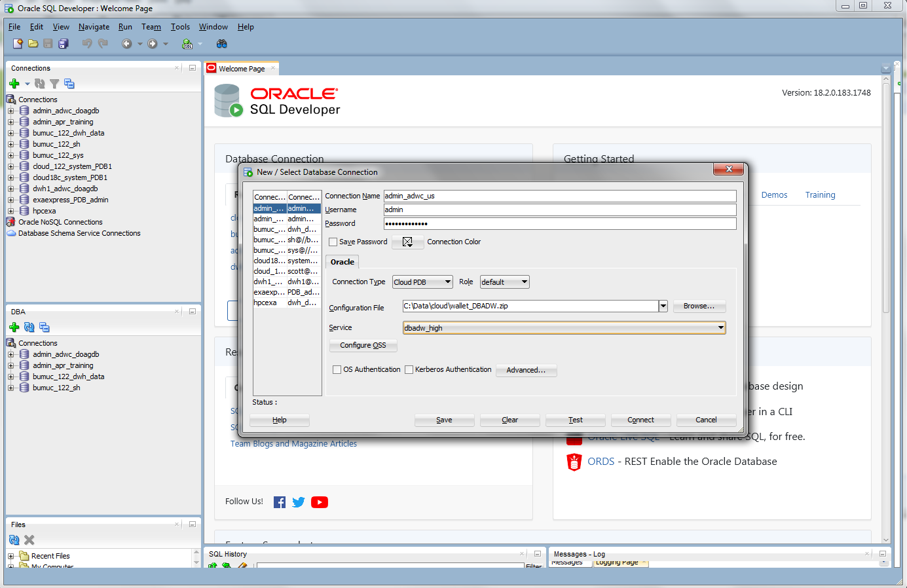
Task: Select the Oracle tab in dialog
Action: (342, 262)
